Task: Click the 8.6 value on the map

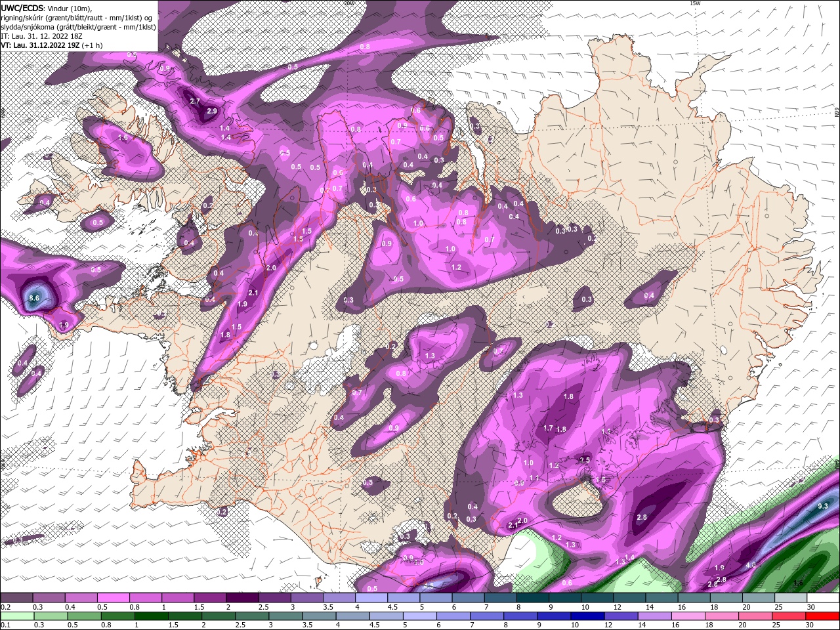Action: click(35, 298)
